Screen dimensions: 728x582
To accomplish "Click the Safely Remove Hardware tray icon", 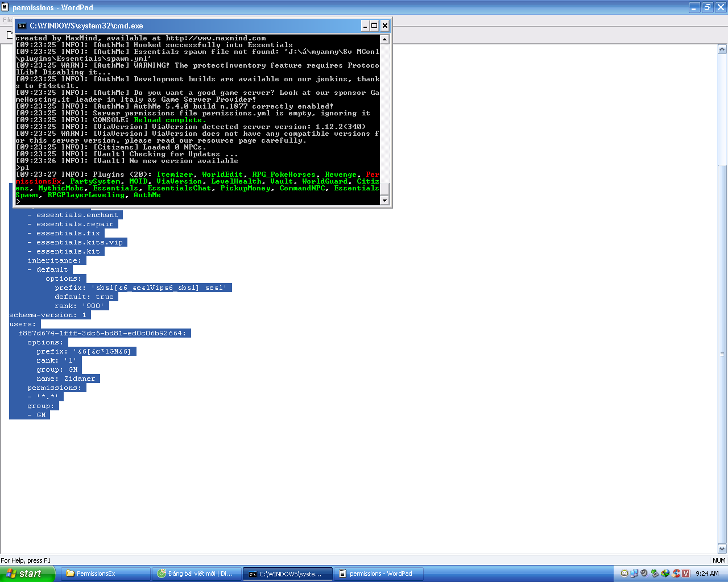I will (655, 573).
